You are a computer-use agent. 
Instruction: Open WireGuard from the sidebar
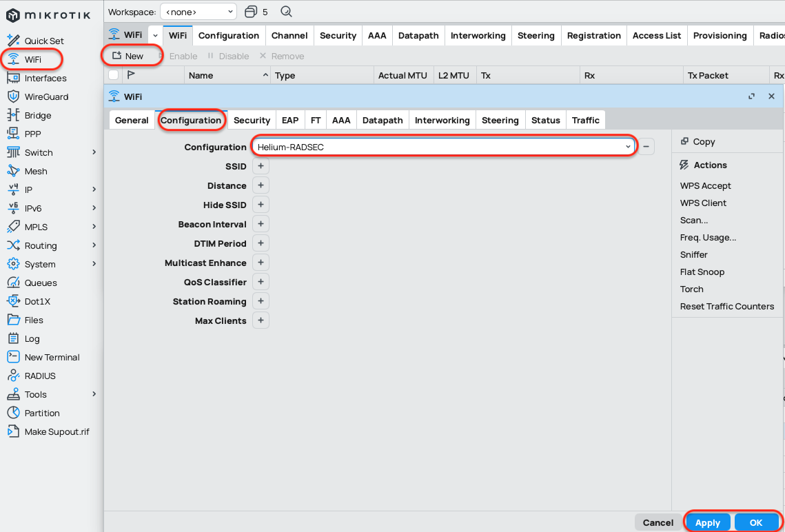point(45,96)
